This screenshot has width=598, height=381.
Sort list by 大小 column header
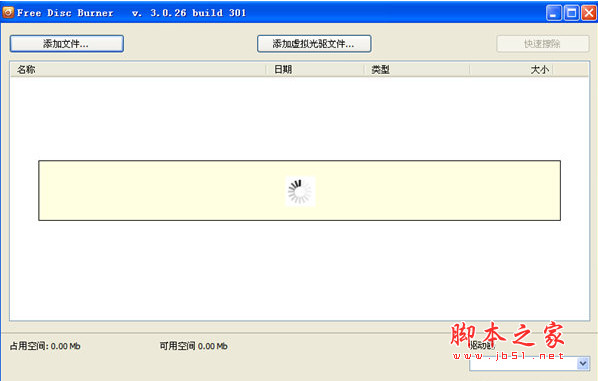click(x=511, y=70)
